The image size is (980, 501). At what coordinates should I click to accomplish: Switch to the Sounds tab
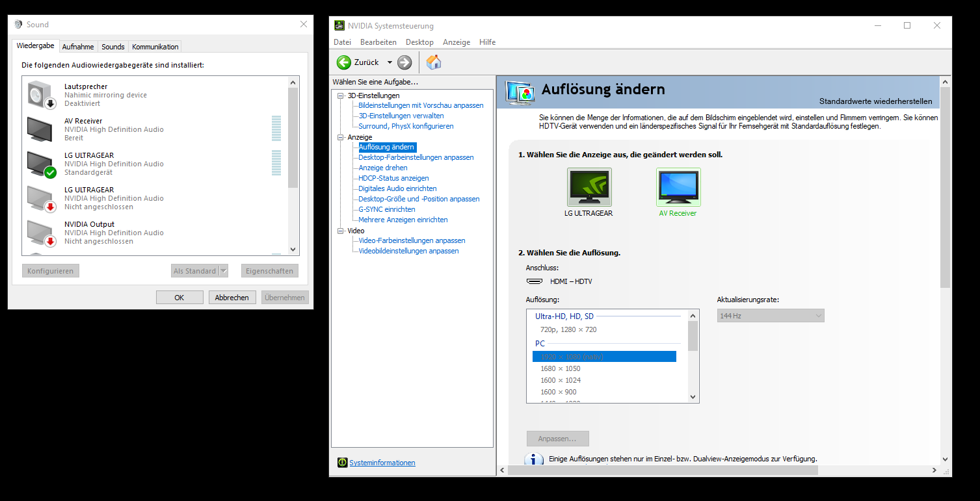pos(113,47)
